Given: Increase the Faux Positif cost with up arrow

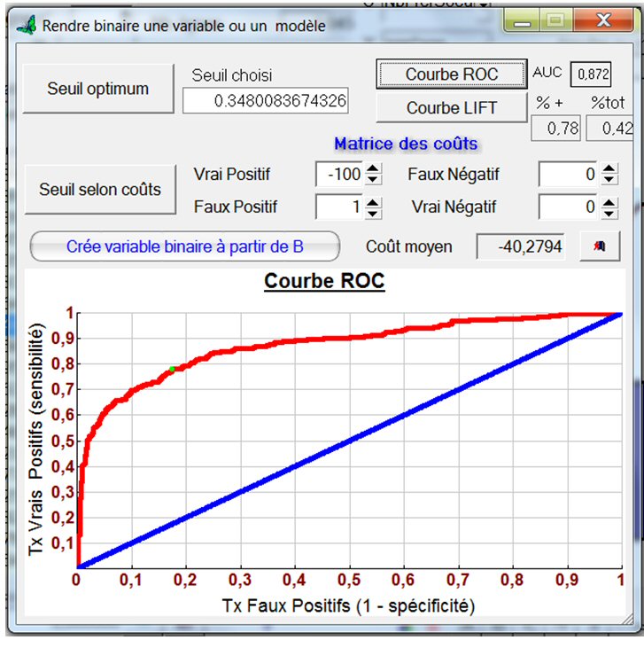Looking at the screenshot, I should (373, 202).
